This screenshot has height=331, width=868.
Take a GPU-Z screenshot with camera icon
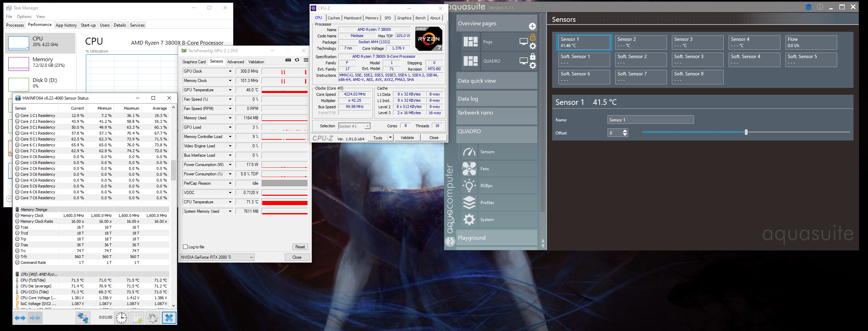[x=288, y=60]
